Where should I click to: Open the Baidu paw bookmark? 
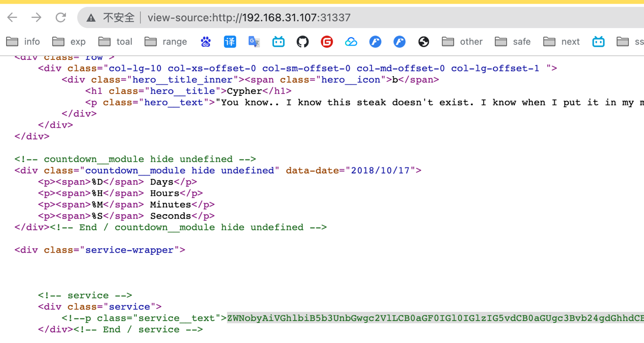[x=206, y=42]
